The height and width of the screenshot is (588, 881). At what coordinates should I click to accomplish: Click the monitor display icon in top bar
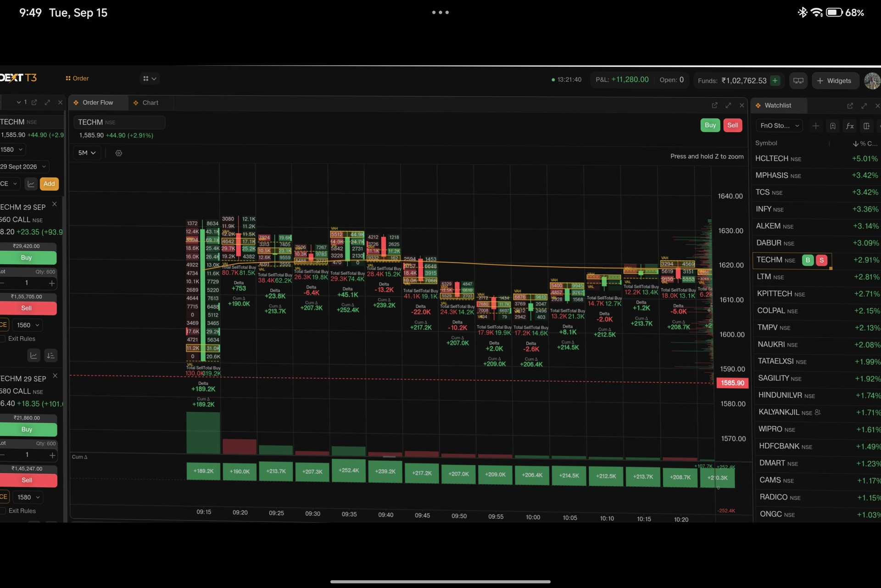coord(798,80)
